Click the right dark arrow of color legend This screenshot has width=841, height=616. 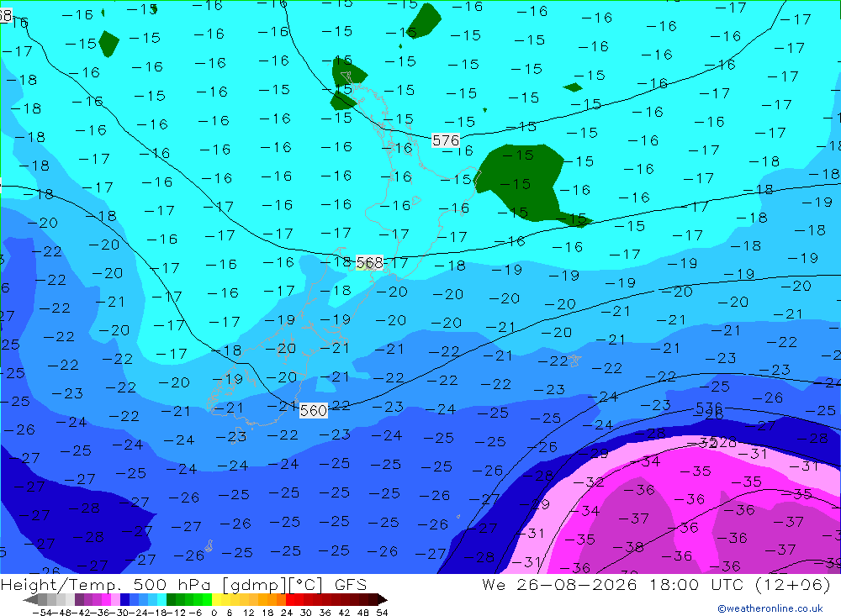click(382, 599)
